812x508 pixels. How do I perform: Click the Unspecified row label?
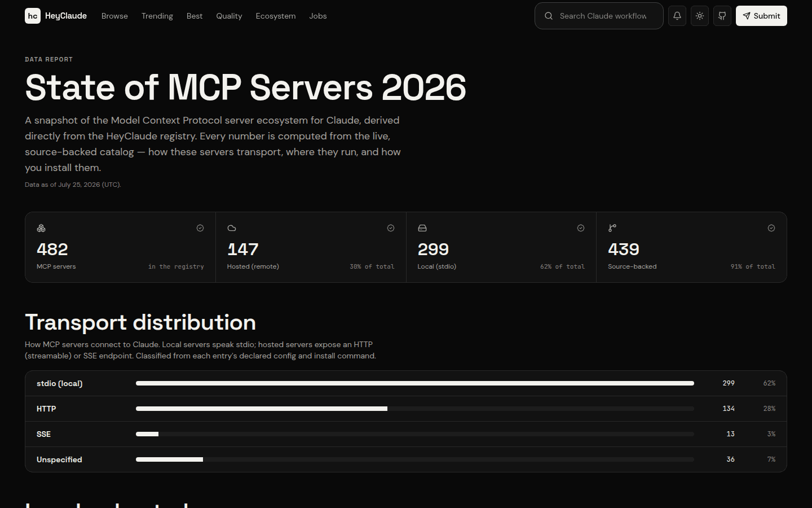(59, 459)
